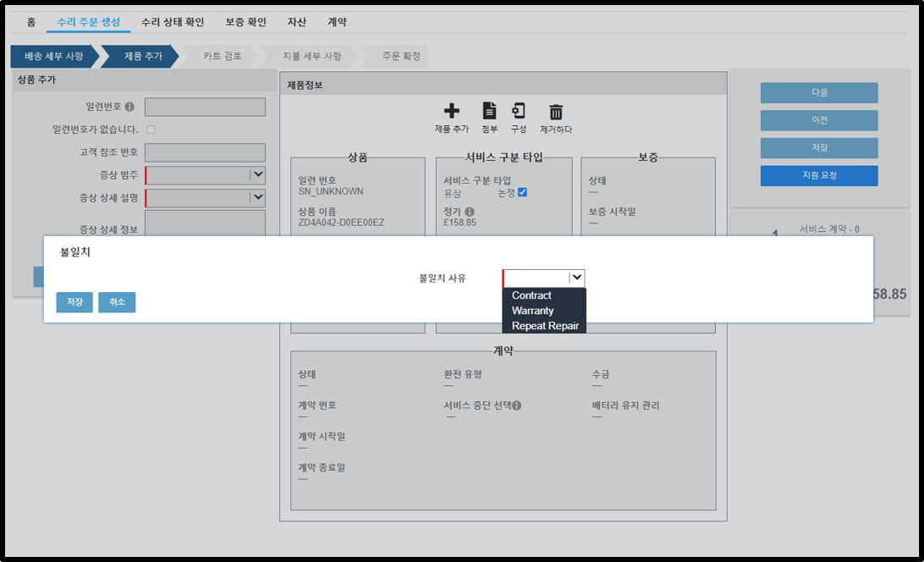
Task: Select Warranty from the dropdown list
Action: point(533,310)
